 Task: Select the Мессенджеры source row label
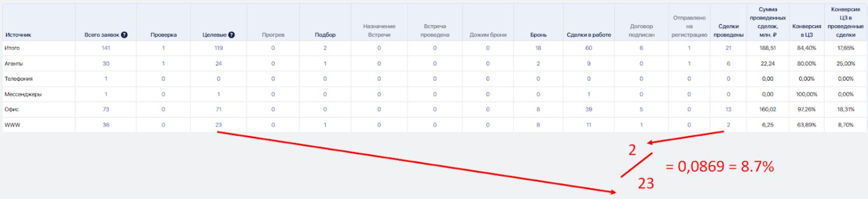coord(23,94)
